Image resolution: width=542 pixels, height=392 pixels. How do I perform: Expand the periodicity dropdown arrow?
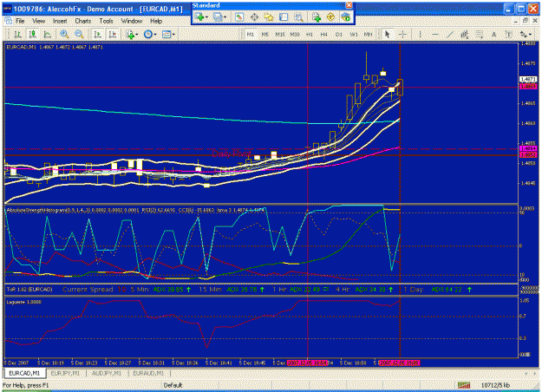click(x=155, y=35)
